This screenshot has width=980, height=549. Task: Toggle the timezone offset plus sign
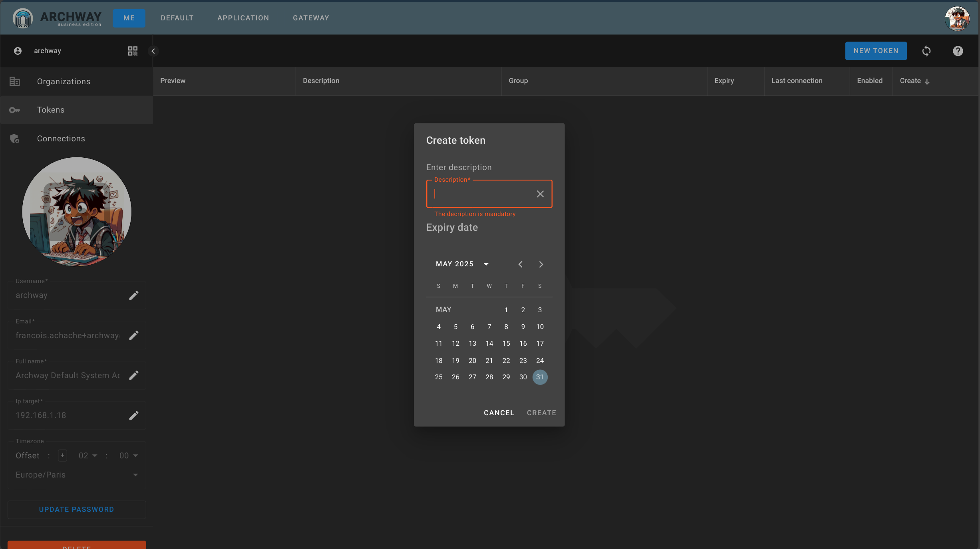(x=62, y=455)
